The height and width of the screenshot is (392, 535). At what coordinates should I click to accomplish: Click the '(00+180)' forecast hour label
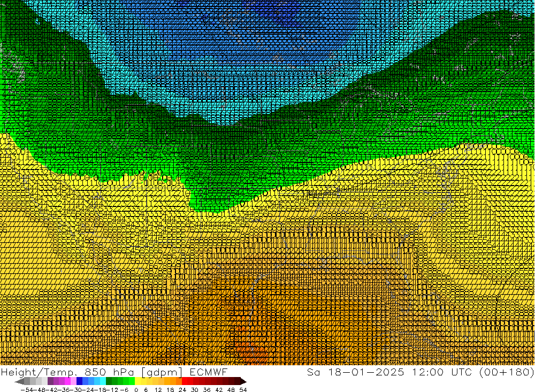[506, 372]
